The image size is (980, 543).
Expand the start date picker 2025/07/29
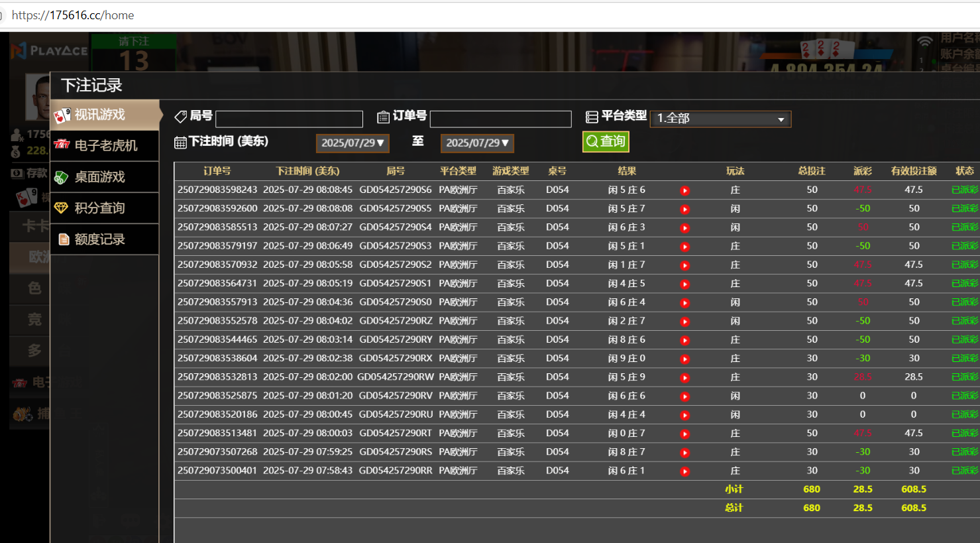(353, 143)
